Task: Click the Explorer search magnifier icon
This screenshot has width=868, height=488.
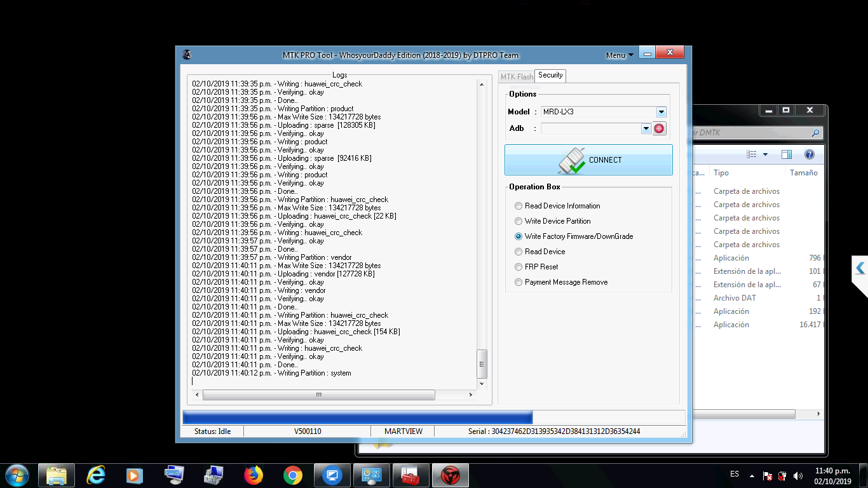Action: point(816,133)
